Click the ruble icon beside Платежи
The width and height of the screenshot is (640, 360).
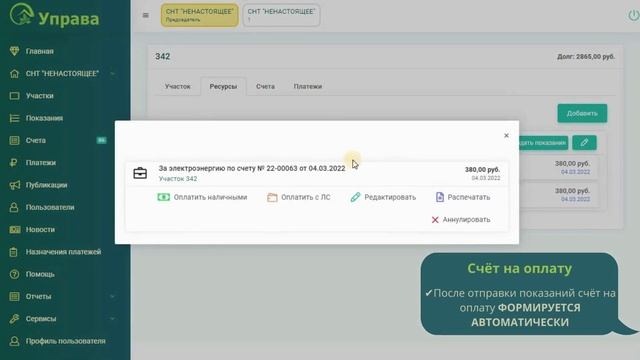click(x=14, y=162)
